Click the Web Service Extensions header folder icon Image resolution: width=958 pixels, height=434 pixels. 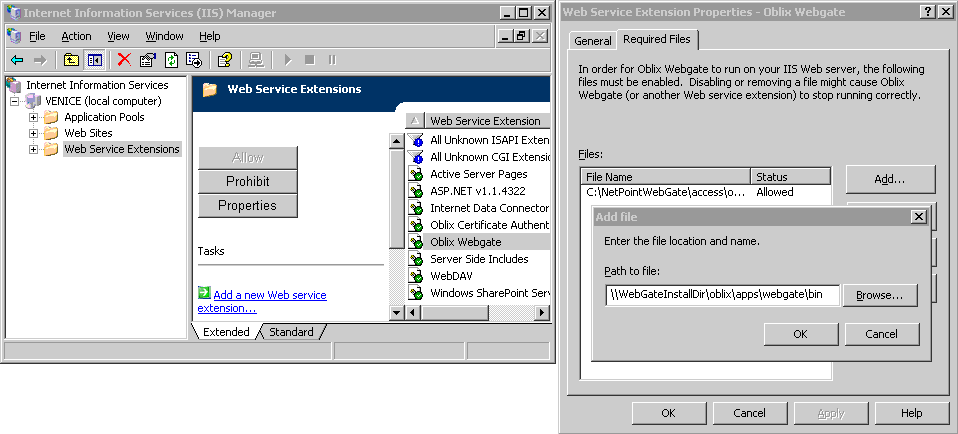pyautogui.click(x=210, y=90)
